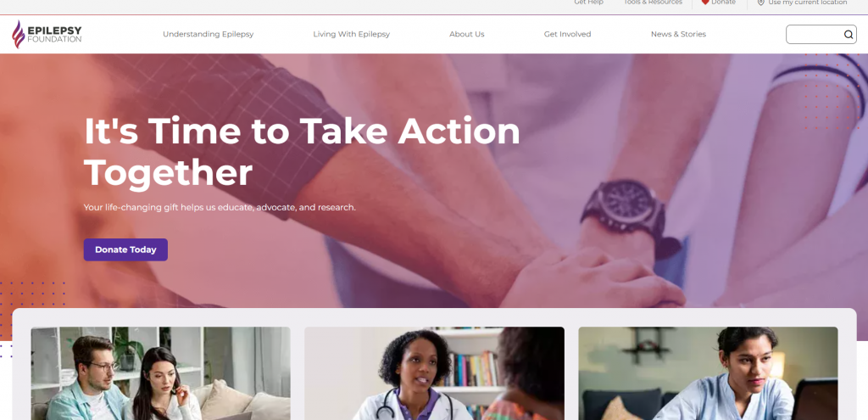Viewport: 868px width, 420px height.
Task: Click the Get Help link
Action: pyautogui.click(x=588, y=3)
